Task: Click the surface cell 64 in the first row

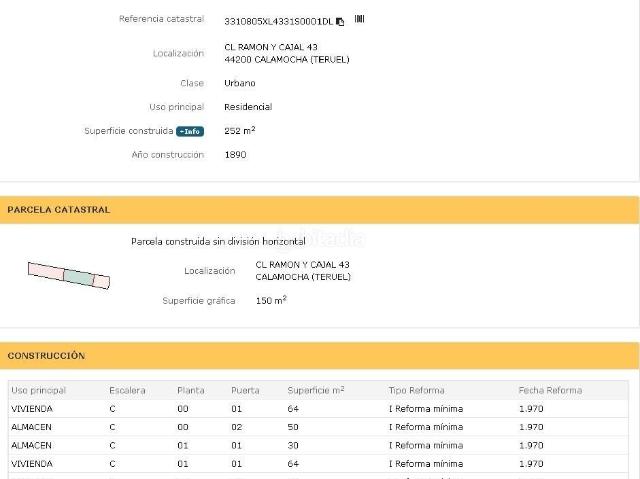Action: pyautogui.click(x=293, y=409)
